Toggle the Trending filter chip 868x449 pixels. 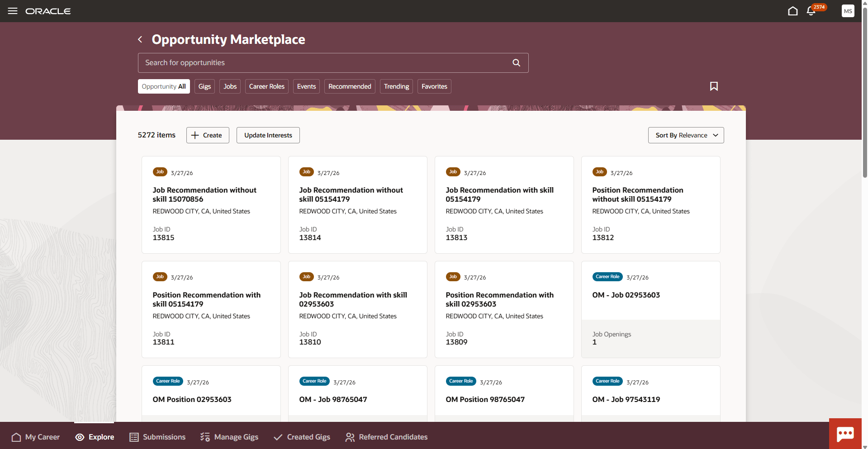396,86
